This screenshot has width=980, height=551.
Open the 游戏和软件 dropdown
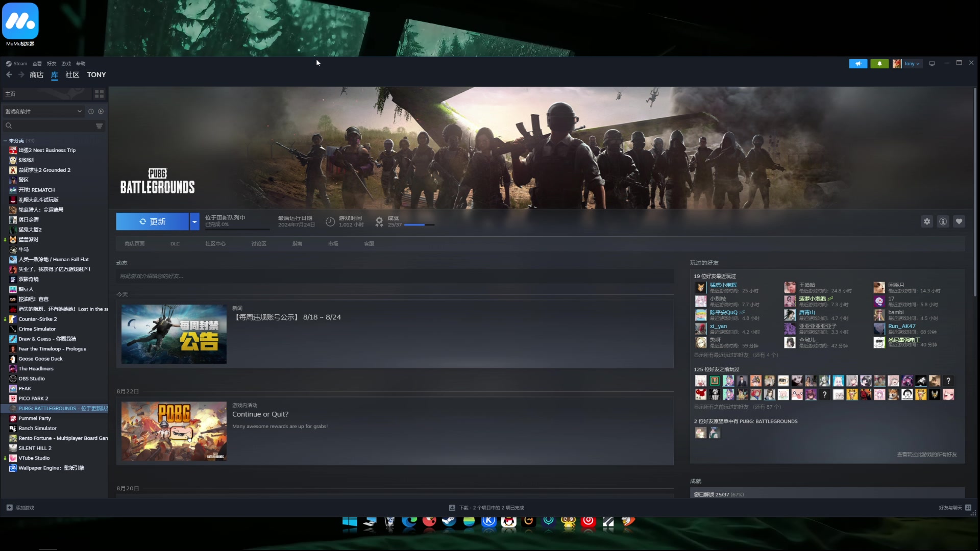(x=43, y=111)
